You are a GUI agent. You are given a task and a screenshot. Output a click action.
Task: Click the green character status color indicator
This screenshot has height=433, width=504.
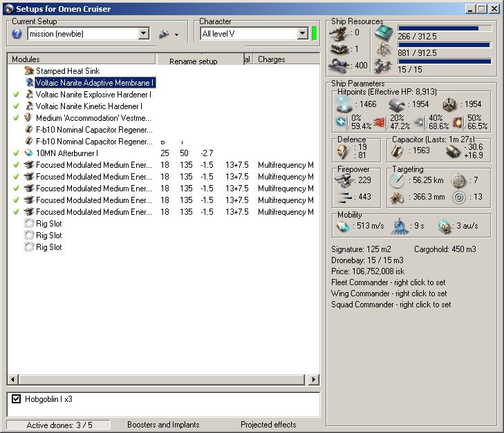314,33
